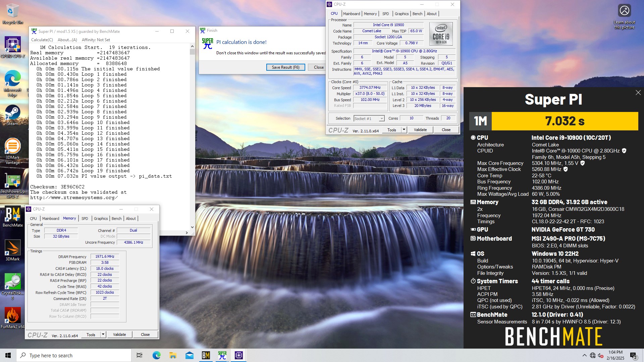Launch FurMark2 x64 desktop shortcut

pyautogui.click(x=12, y=318)
